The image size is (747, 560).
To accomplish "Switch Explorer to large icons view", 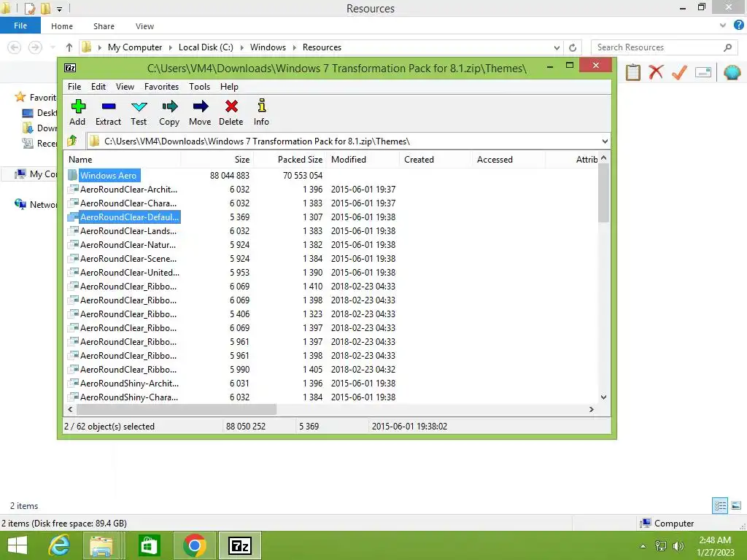I will click(736, 506).
